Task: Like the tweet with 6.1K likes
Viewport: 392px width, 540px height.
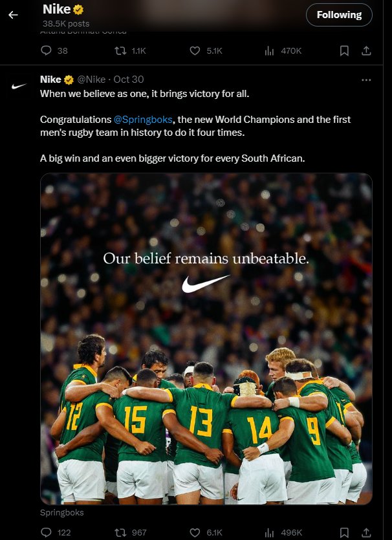Action: [206, 532]
